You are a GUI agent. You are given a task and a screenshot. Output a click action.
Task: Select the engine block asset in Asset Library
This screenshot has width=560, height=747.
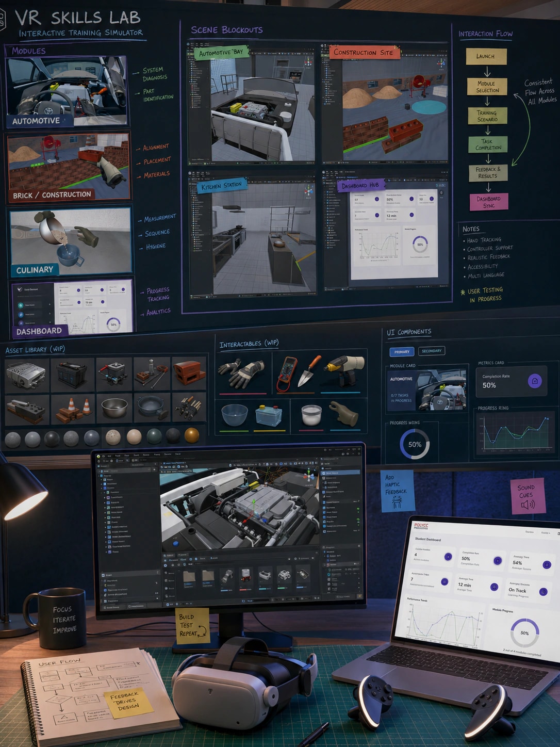click(27, 375)
